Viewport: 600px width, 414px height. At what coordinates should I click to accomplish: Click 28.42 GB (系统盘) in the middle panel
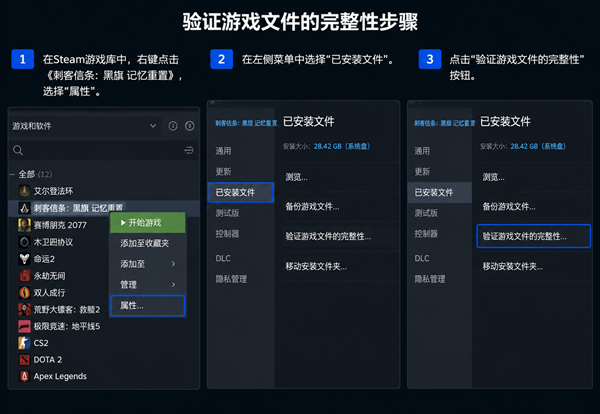[x=342, y=146]
